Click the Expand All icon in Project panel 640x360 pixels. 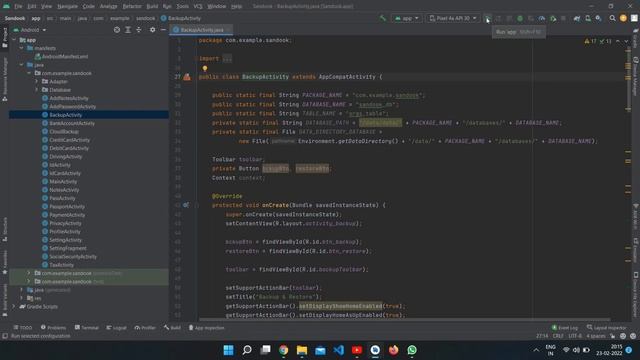click(128, 30)
